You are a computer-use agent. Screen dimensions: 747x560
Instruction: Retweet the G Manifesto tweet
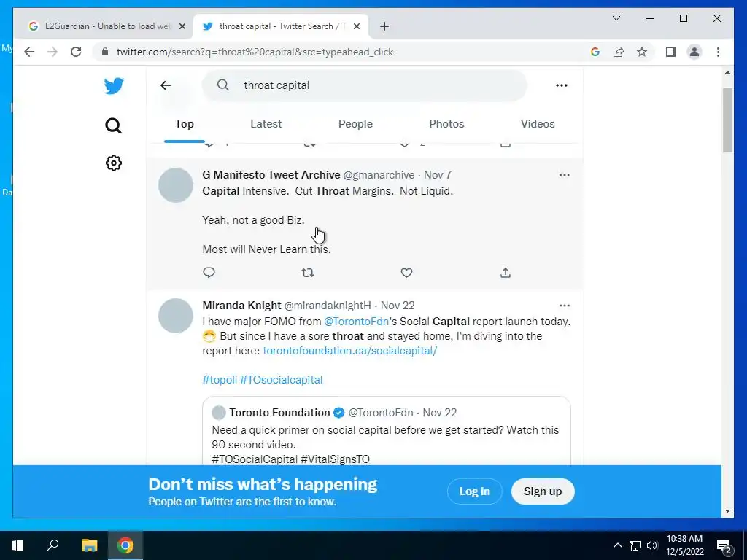[308, 273]
